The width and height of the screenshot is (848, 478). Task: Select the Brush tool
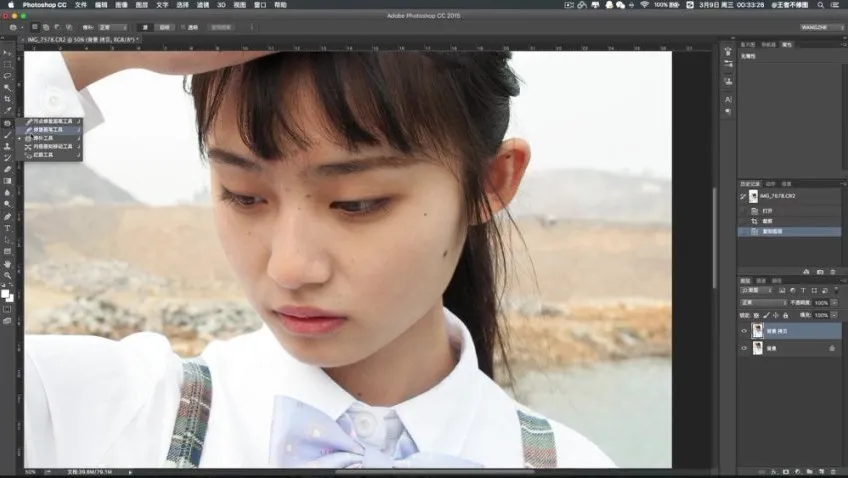[7, 135]
